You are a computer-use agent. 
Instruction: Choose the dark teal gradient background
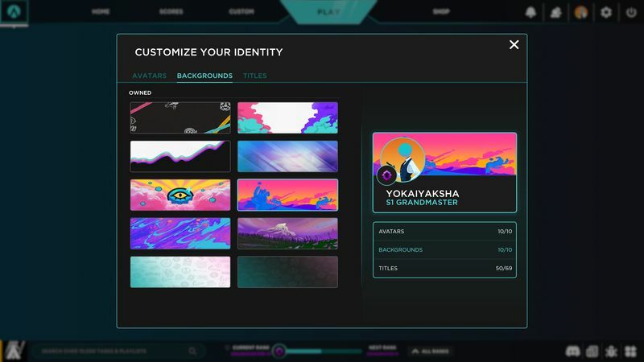[x=287, y=272]
